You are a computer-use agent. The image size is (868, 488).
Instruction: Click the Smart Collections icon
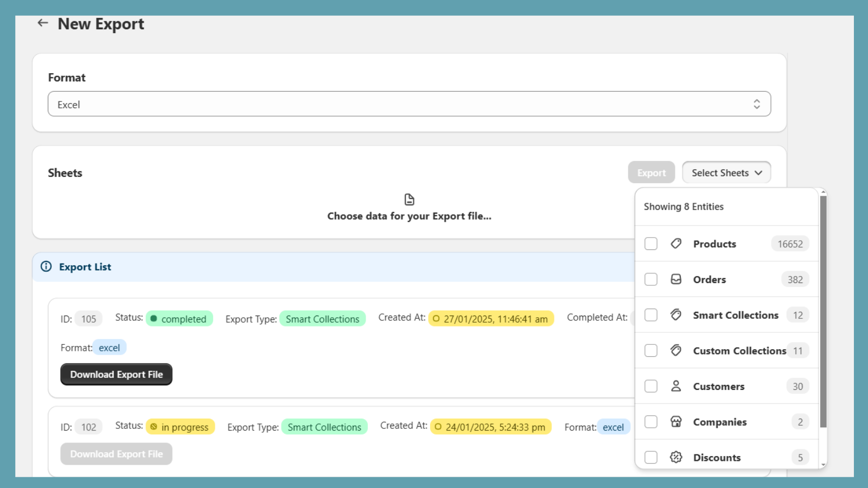coord(676,314)
